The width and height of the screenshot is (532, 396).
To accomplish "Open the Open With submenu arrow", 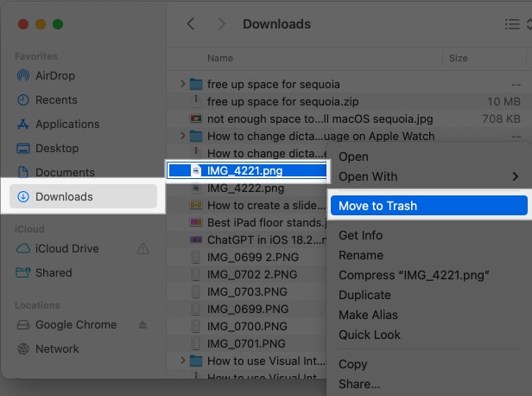I will (x=516, y=176).
